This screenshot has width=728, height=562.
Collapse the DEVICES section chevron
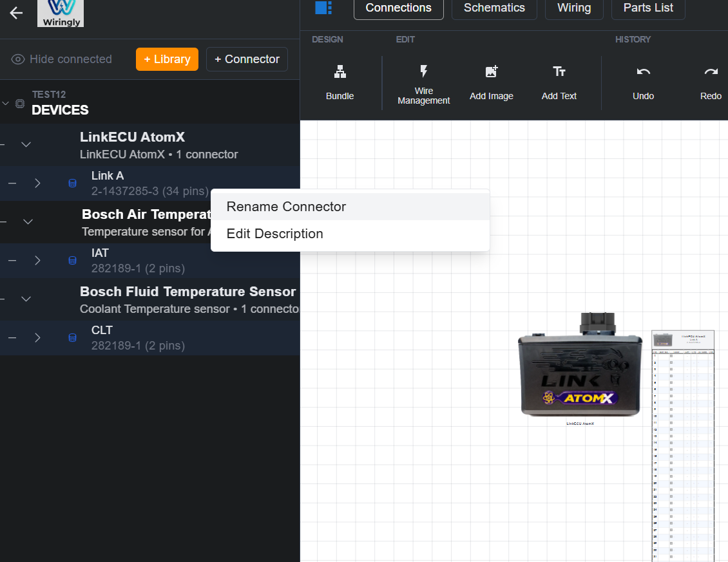click(6, 103)
